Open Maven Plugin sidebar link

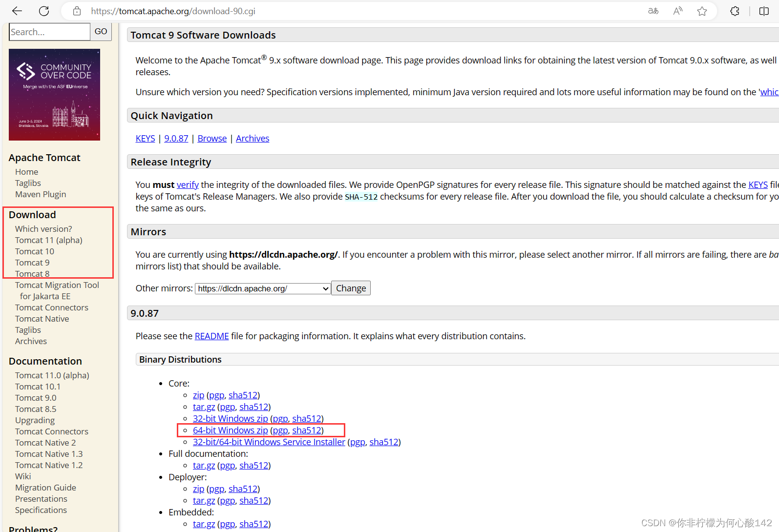[x=41, y=194]
